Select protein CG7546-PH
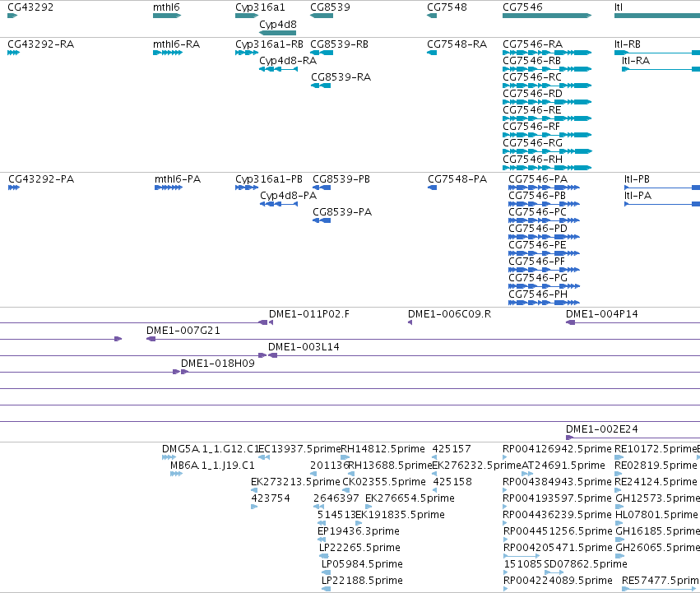Screen dimensions: 700x593 [544, 303]
